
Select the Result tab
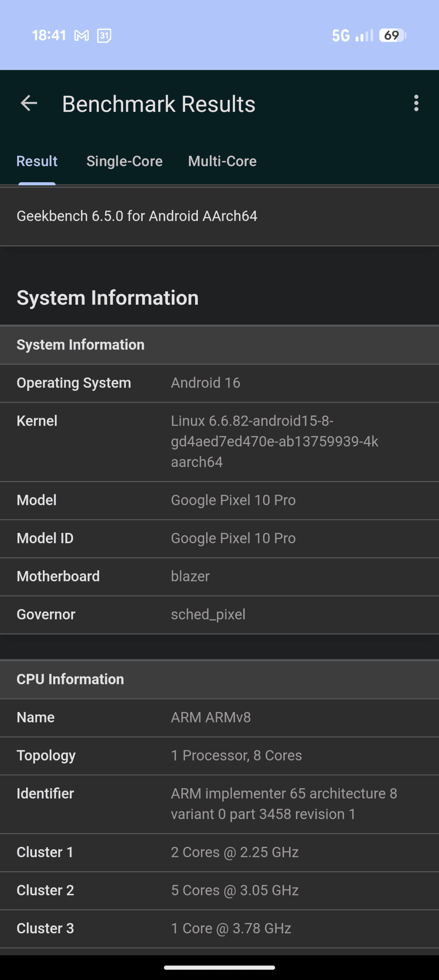tap(37, 161)
